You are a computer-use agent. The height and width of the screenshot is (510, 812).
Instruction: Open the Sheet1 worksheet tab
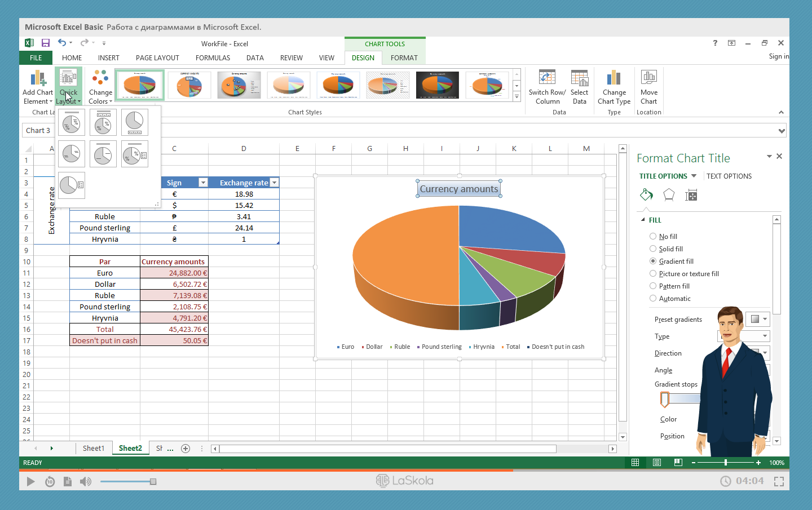tap(94, 448)
